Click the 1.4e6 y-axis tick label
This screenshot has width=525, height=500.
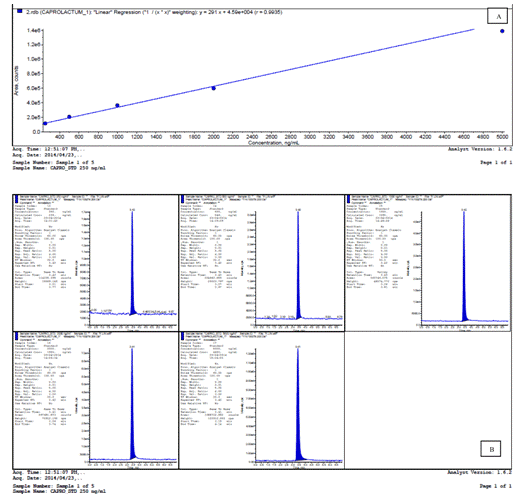click(34, 30)
